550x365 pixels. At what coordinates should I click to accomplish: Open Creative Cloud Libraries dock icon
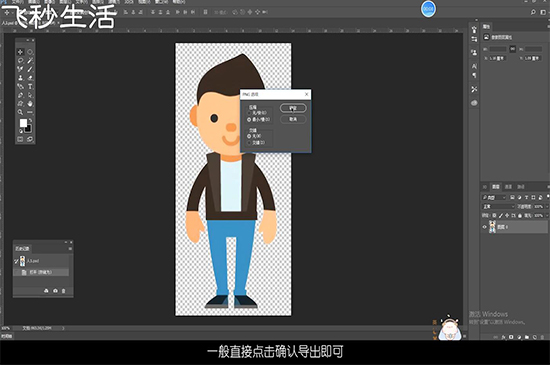pos(474,103)
